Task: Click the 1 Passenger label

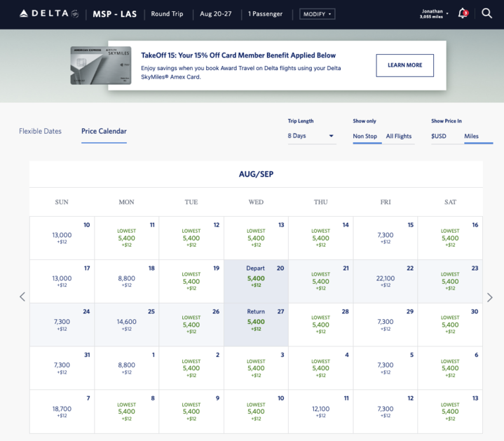Action: [x=265, y=14]
